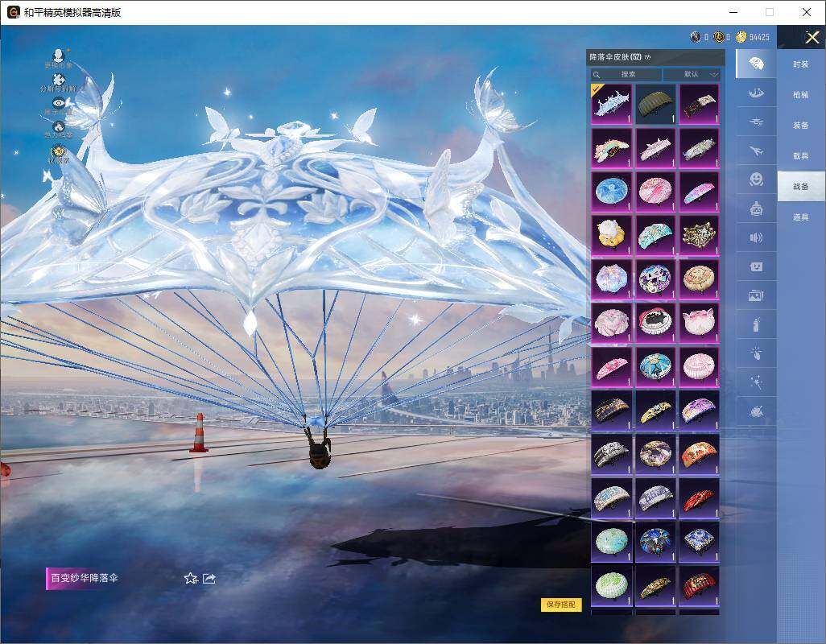Open the sparkle wand category icon
Screen dimensions: 826x644
pyautogui.click(x=755, y=382)
